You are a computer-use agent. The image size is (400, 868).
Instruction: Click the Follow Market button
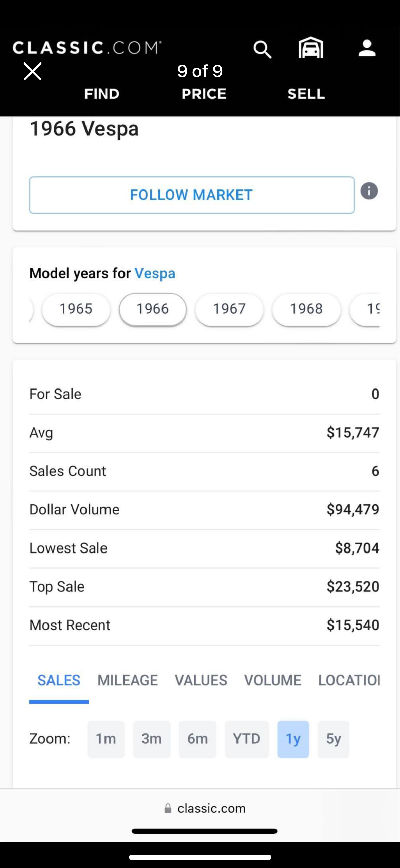[192, 195]
